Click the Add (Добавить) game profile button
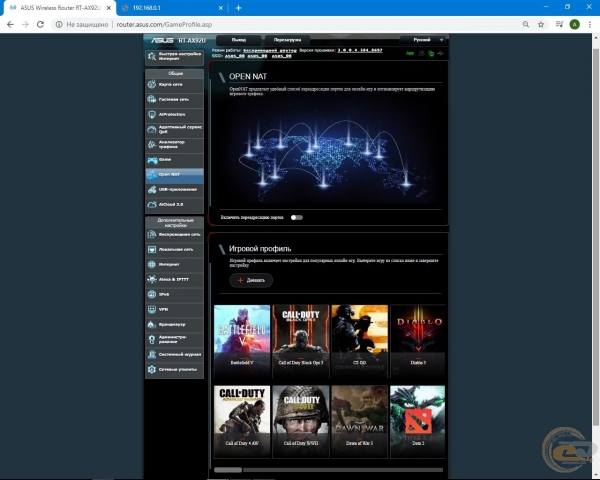Screen dimensions: 600x480 coord(251,280)
